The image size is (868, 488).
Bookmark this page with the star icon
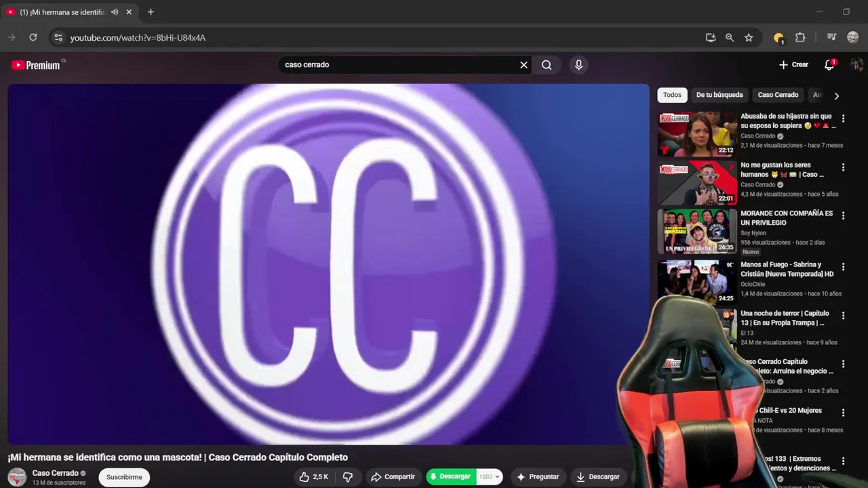click(x=749, y=37)
